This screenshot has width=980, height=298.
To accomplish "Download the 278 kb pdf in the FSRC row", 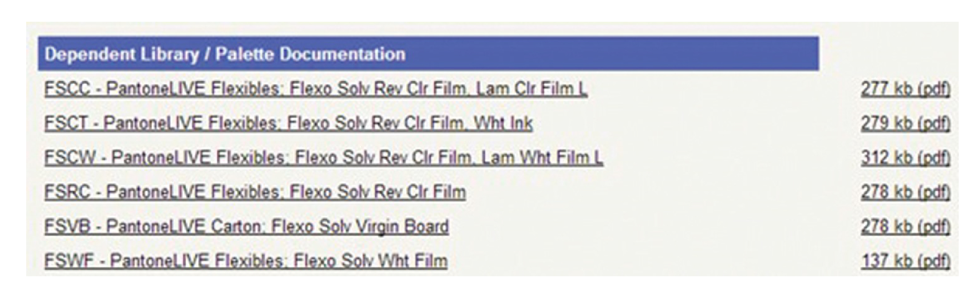I will (x=905, y=192).
